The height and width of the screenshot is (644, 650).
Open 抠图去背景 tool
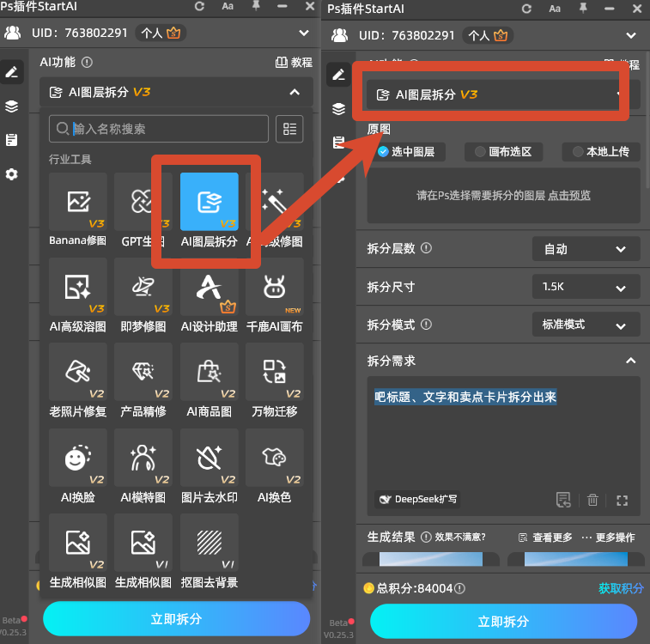[210, 551]
